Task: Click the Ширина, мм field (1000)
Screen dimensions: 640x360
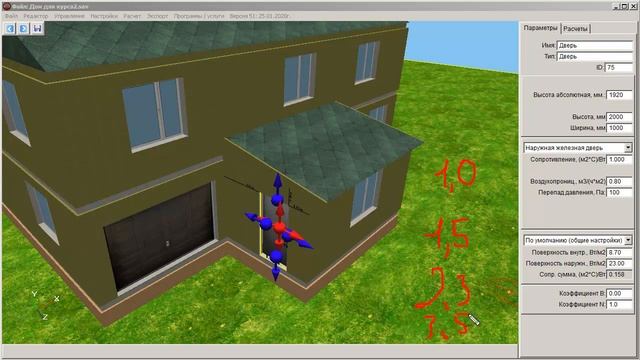Action: [x=620, y=128]
